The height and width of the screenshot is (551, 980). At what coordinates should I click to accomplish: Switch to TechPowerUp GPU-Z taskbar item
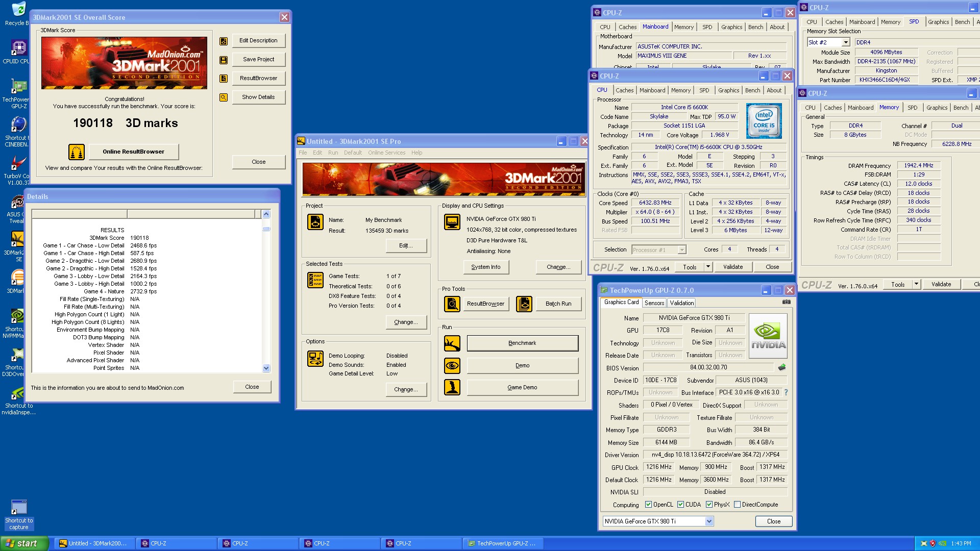pos(503,543)
